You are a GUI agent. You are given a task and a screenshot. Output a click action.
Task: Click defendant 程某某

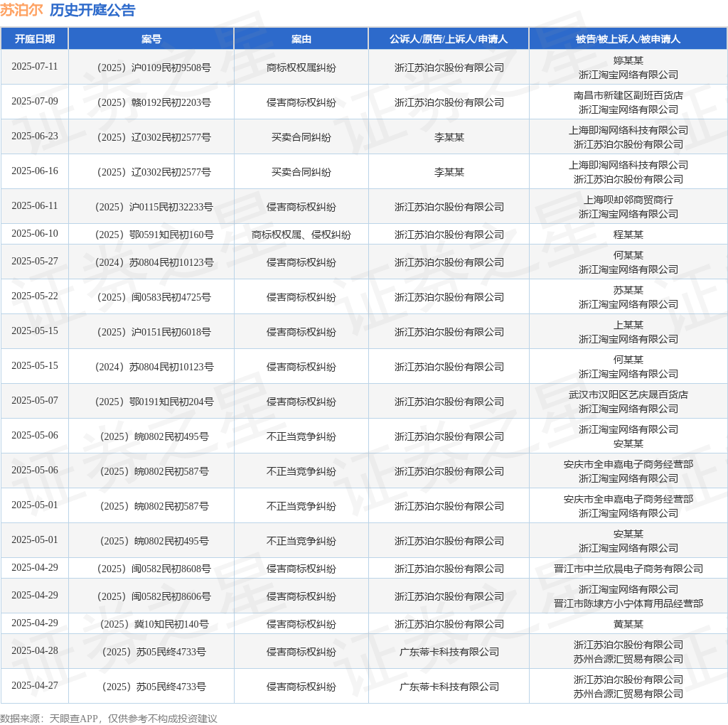[628, 235]
